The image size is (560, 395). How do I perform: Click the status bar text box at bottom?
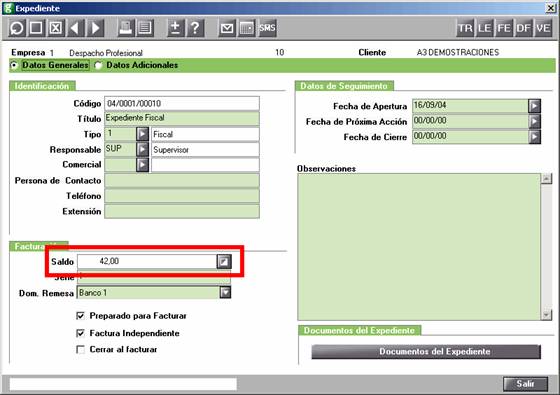click(x=123, y=384)
